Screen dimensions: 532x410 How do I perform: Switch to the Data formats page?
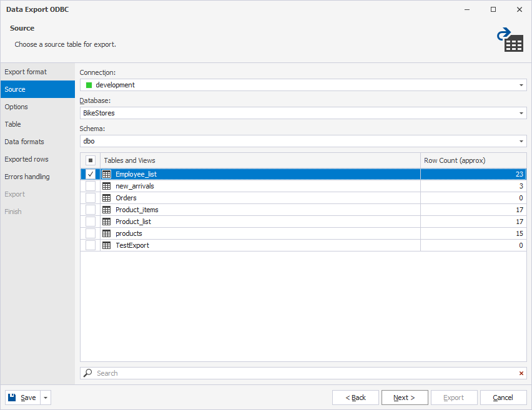24,142
